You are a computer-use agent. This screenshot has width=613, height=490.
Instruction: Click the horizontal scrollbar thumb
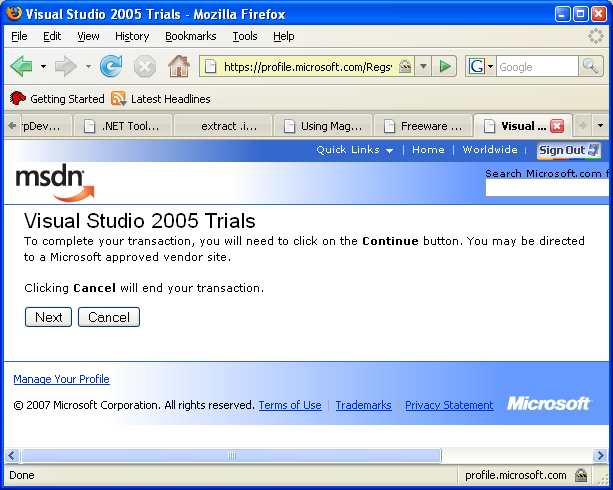[x=232, y=456]
